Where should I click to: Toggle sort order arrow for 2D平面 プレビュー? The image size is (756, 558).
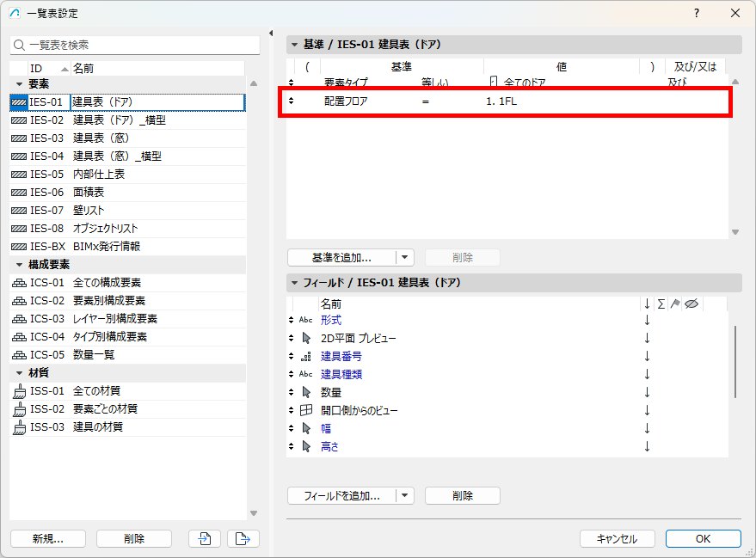click(x=647, y=338)
